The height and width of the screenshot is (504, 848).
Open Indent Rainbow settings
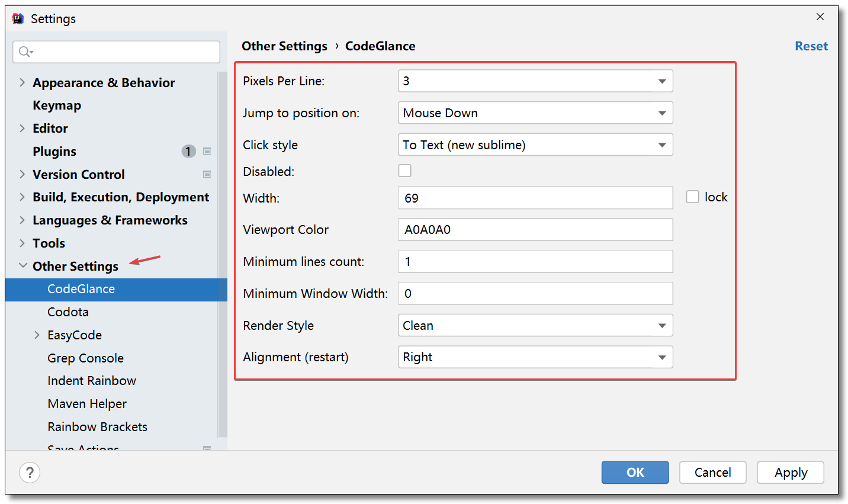coord(92,381)
